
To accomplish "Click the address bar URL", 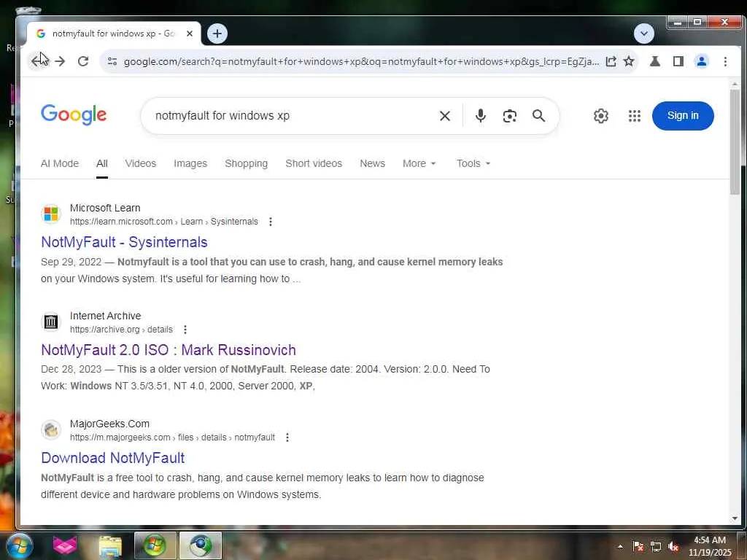I will (x=361, y=61).
